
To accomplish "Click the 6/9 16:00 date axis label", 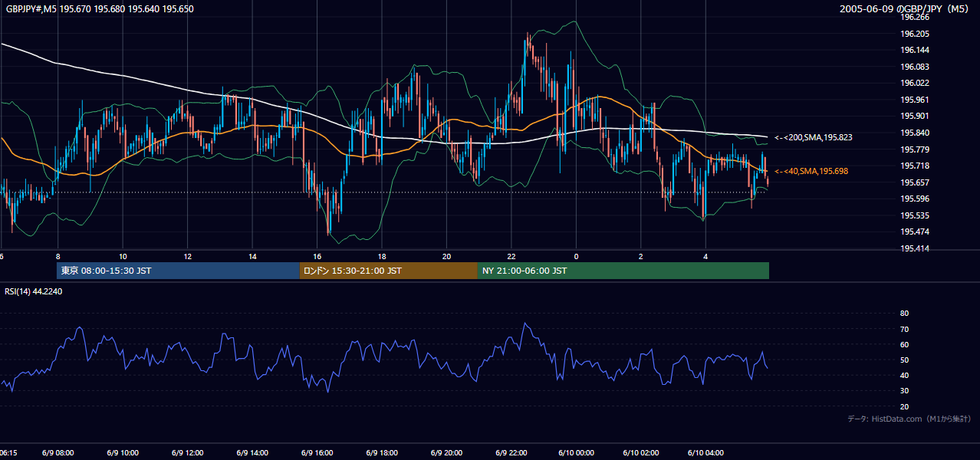I will [x=317, y=452].
